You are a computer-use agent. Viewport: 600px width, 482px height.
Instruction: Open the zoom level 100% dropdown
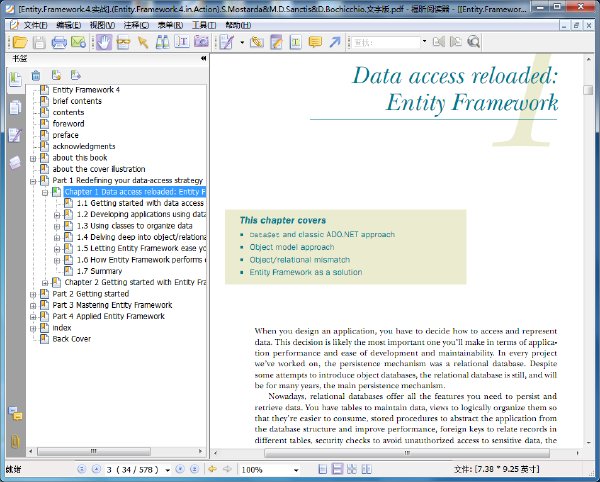[296, 470]
